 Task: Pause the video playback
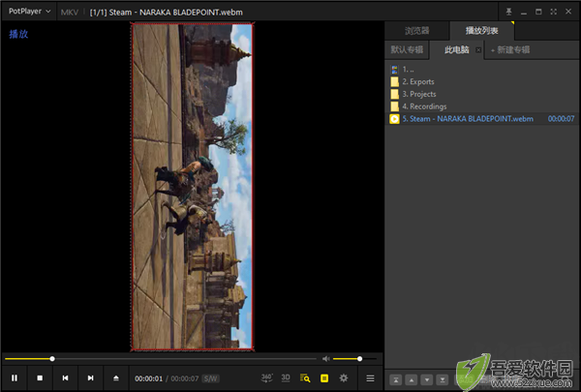click(15, 377)
